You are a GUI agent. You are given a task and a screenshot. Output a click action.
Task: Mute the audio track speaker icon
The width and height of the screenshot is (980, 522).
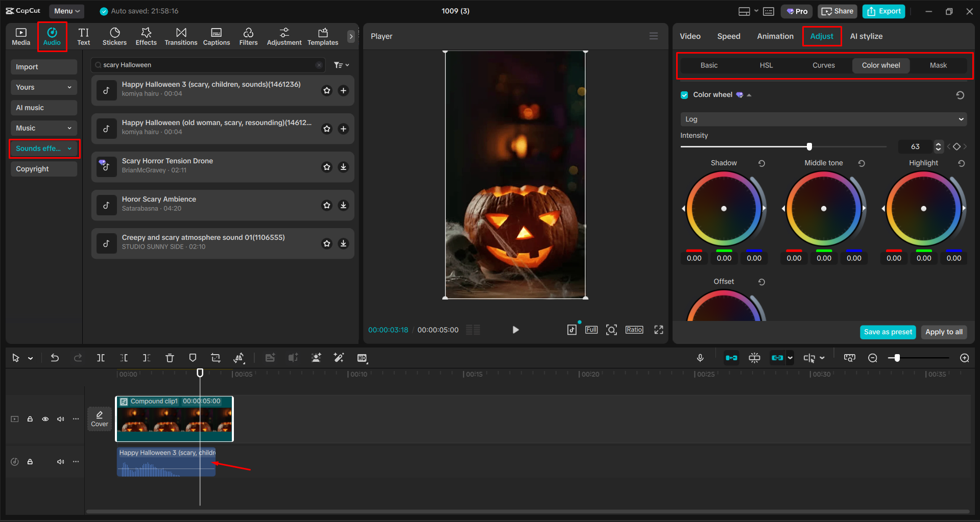pyautogui.click(x=60, y=461)
